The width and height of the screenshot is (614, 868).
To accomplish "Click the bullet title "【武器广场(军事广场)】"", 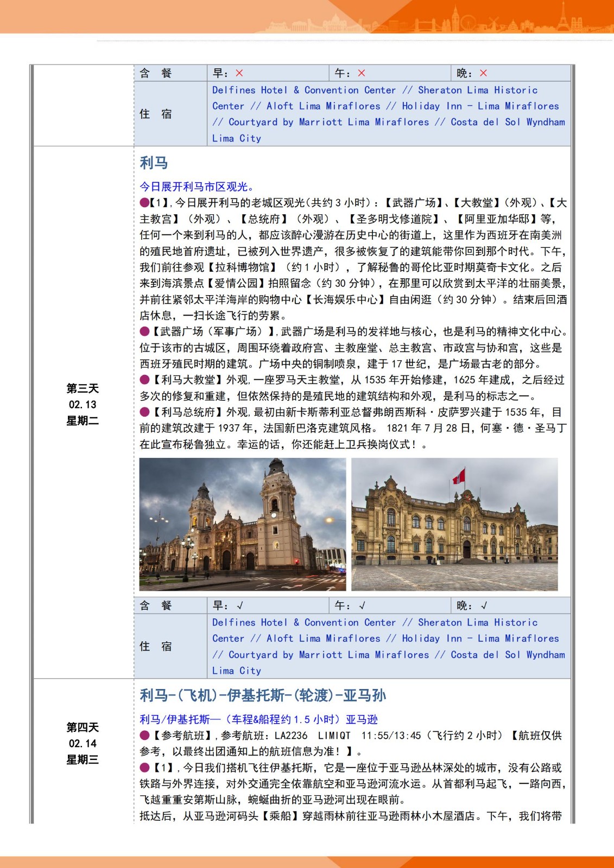I will 213,331.
